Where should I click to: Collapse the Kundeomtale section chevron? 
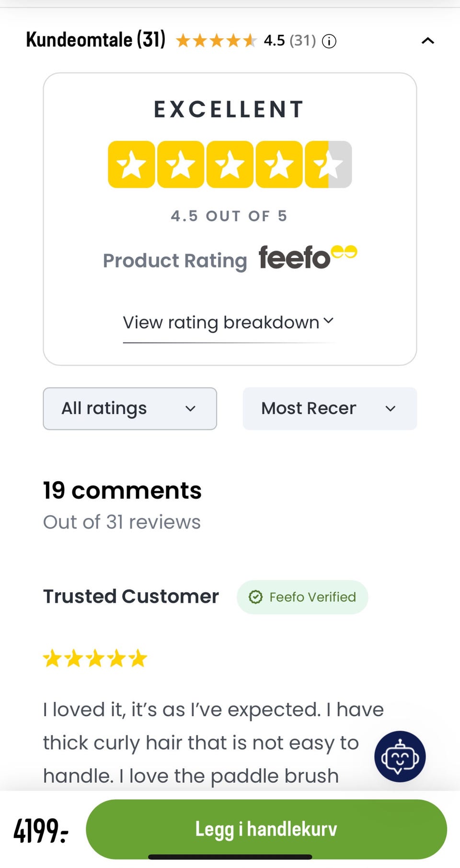pyautogui.click(x=427, y=41)
